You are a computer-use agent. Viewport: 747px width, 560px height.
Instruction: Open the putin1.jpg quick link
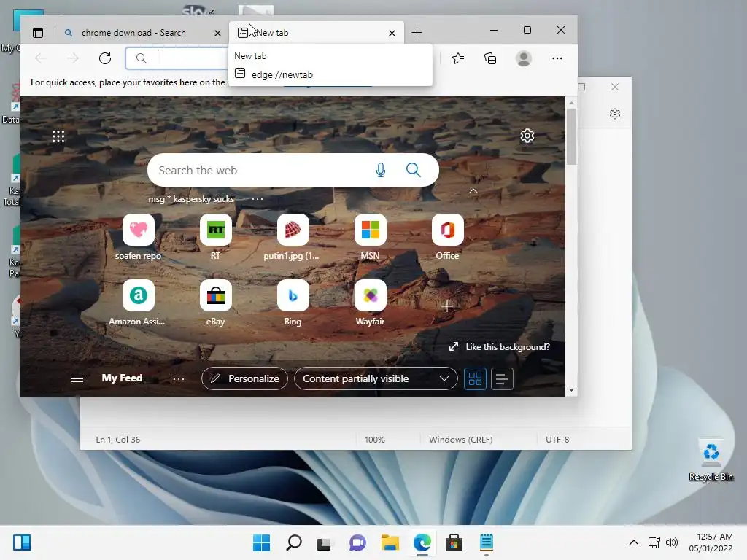pos(293,237)
